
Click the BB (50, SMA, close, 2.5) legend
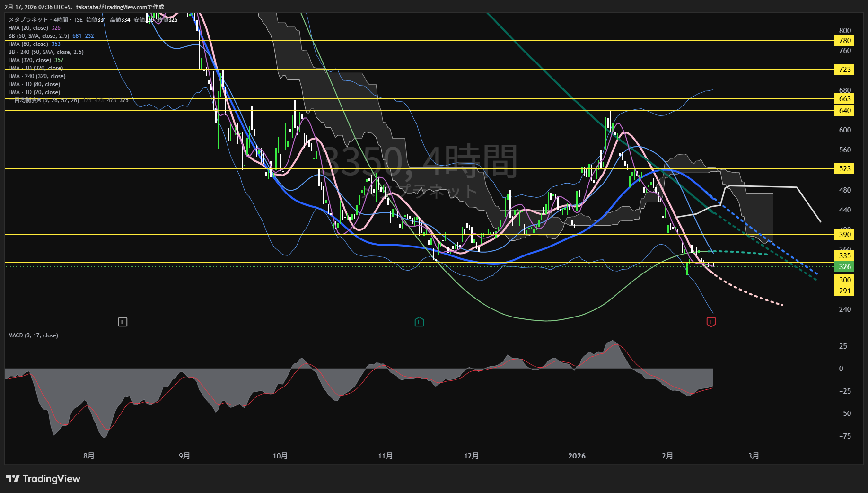(39, 36)
